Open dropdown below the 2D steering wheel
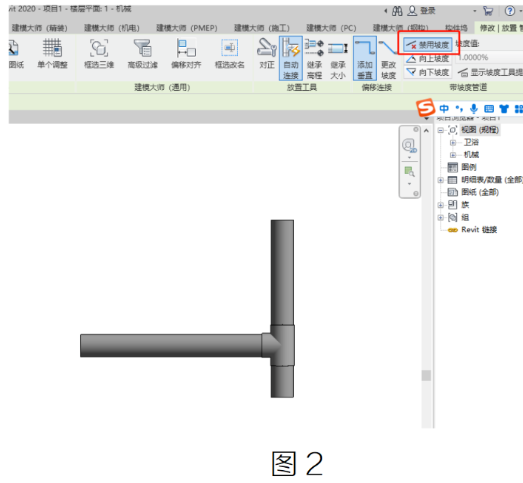The width and height of the screenshot is (523, 483). point(409,158)
